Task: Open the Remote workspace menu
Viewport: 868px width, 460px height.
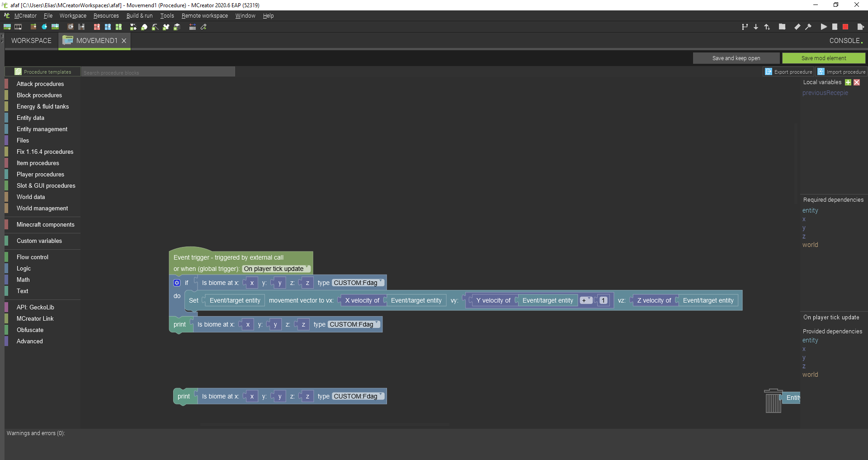Action: tap(204, 16)
